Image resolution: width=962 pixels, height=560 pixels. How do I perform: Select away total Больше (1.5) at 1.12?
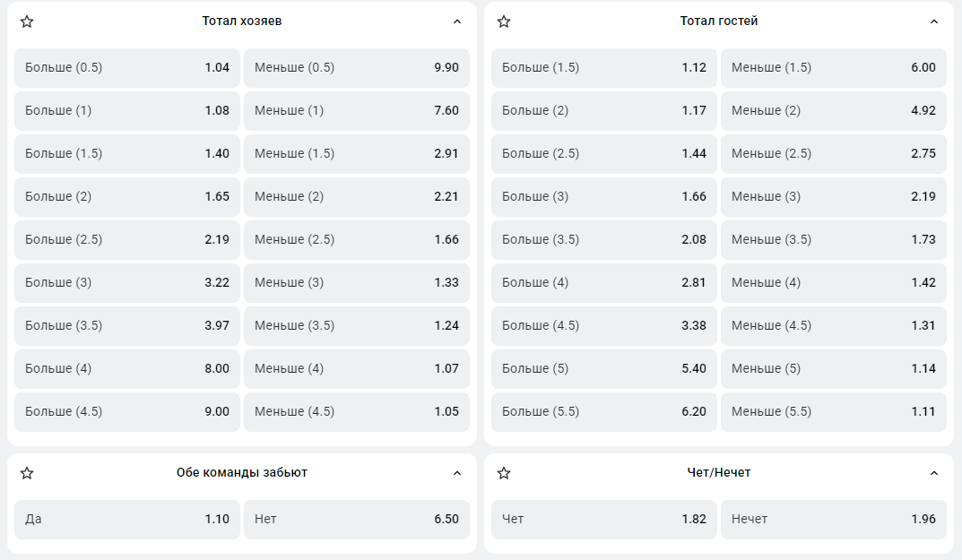click(x=604, y=68)
